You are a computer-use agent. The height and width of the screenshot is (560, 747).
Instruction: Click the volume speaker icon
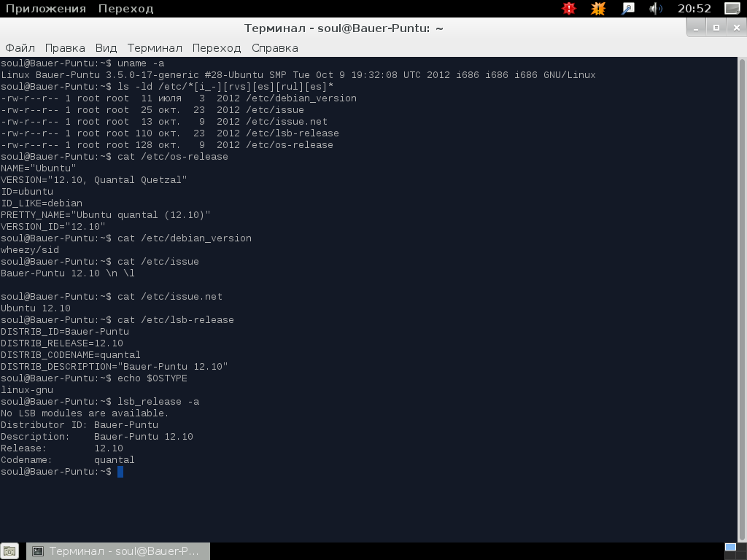point(656,9)
